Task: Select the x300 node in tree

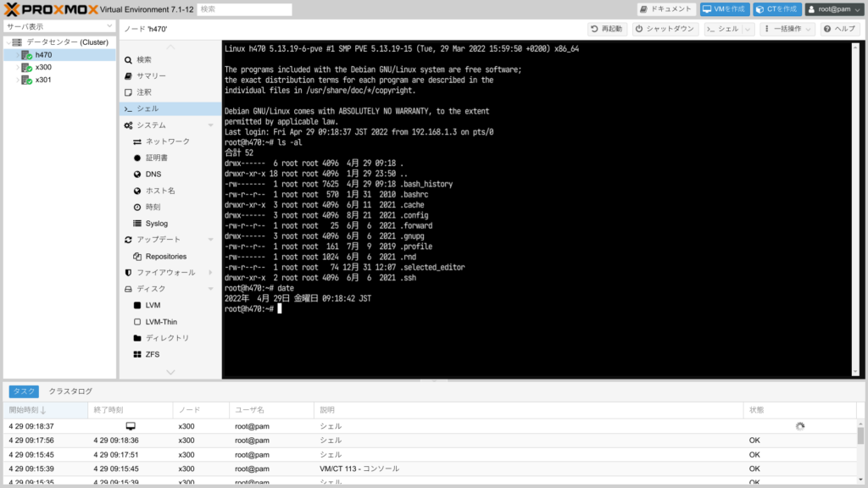Action: [60, 67]
